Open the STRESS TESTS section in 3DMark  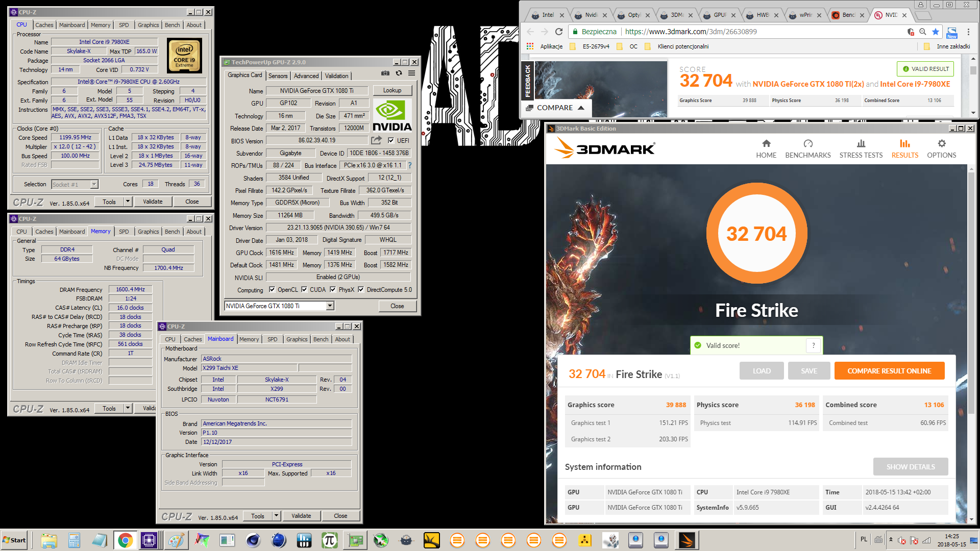tap(861, 149)
